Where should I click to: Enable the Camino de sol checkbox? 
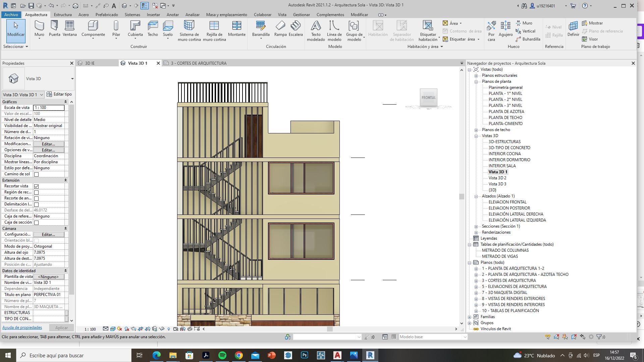[37, 174]
